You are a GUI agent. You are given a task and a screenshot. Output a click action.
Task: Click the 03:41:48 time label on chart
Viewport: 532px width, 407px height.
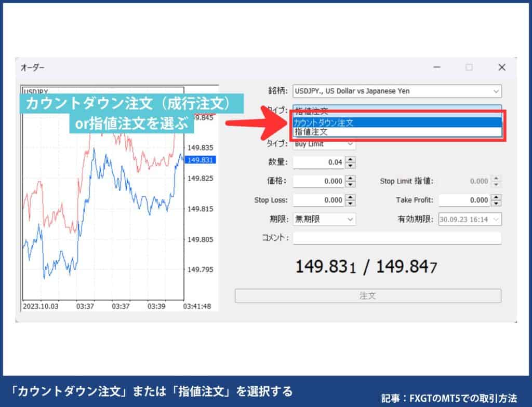pyautogui.click(x=197, y=306)
